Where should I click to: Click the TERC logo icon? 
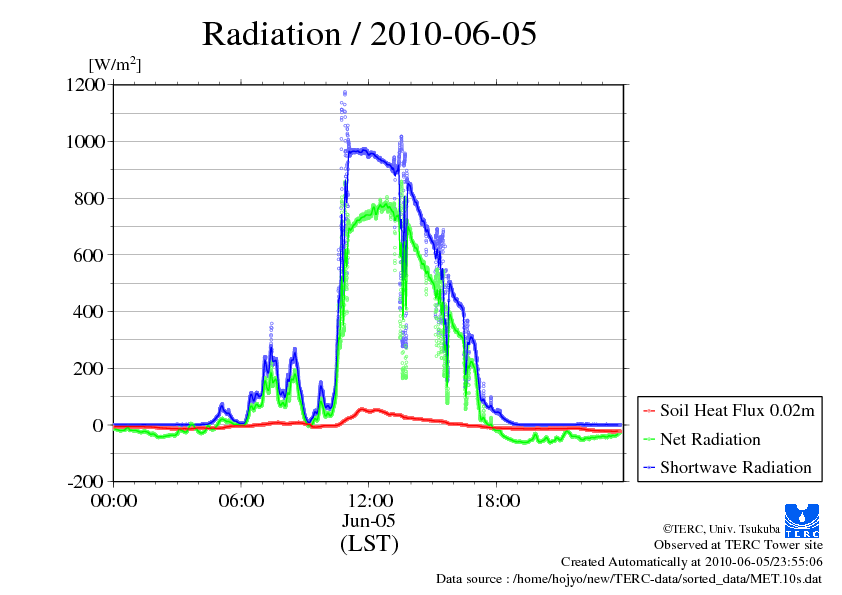(802, 521)
